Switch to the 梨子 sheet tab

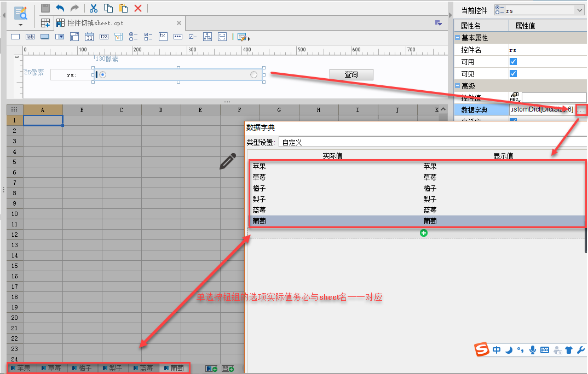tap(113, 369)
